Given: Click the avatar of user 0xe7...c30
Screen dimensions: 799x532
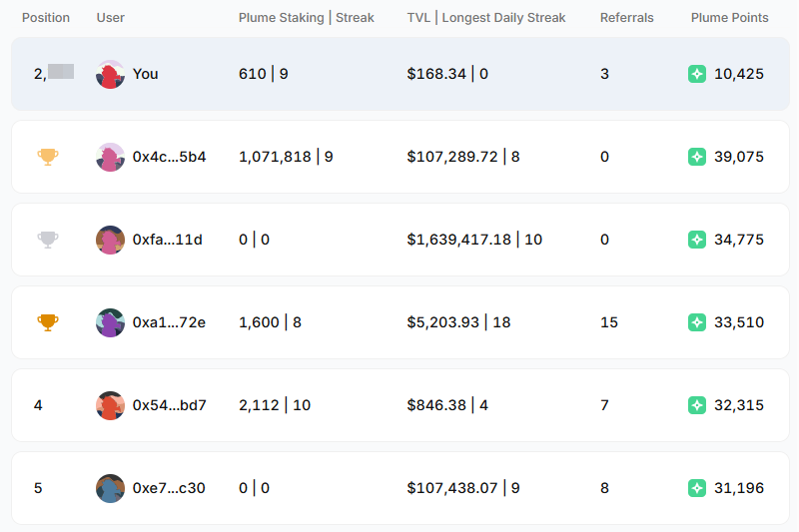Looking at the screenshot, I should (110, 489).
